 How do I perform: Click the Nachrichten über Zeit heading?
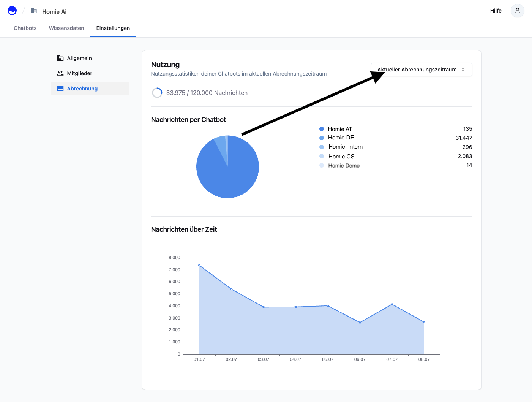(184, 229)
